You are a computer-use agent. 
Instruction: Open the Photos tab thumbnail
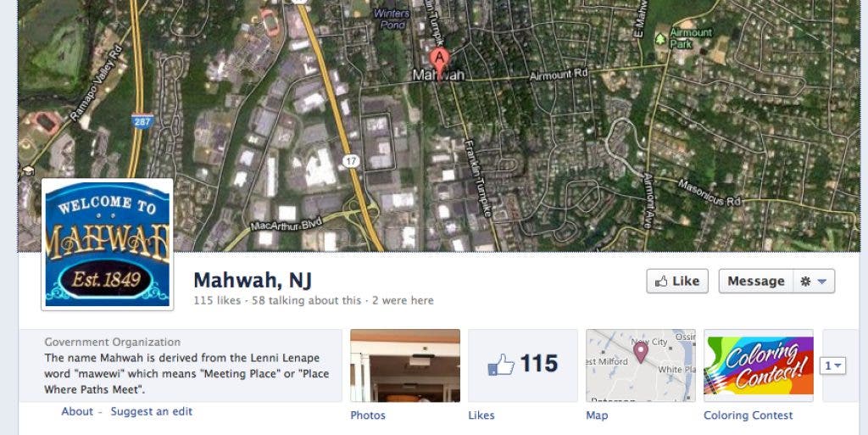pos(405,365)
